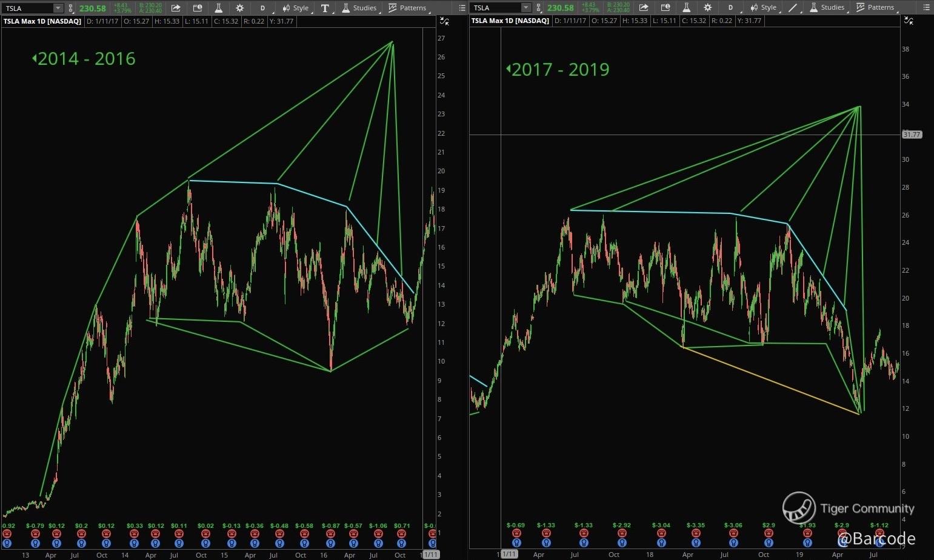Select the "2017 - 2019" text label on the chart
The image size is (934, 560).
click(x=561, y=70)
